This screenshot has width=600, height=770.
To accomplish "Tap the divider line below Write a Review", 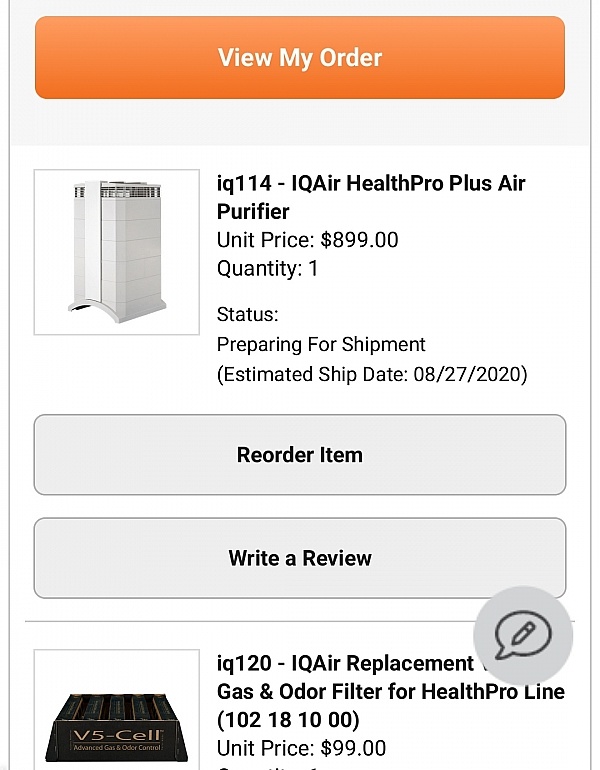I will (250, 621).
